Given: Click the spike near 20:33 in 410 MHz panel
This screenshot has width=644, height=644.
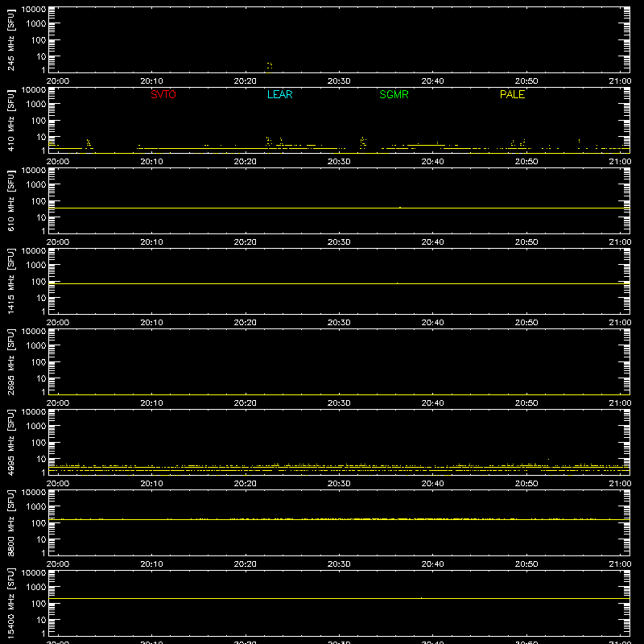Looking at the screenshot, I should point(363,142).
